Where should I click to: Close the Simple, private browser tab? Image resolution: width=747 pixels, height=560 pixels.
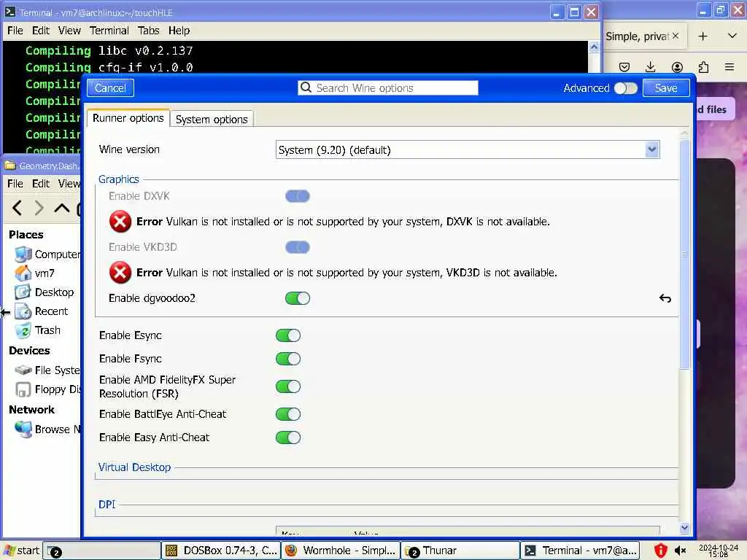[x=675, y=36]
